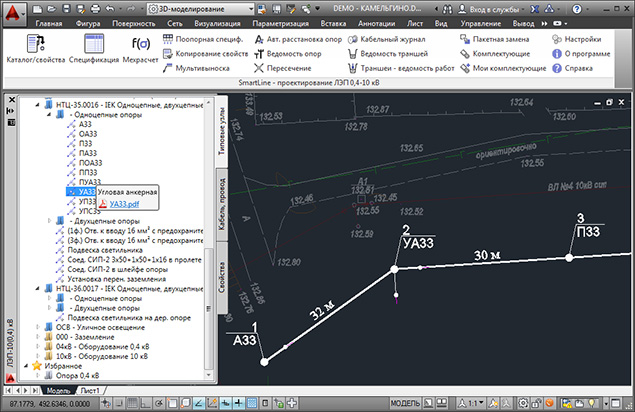Select the ПОА33 support in the tree
The image size is (635, 412).
(x=92, y=160)
